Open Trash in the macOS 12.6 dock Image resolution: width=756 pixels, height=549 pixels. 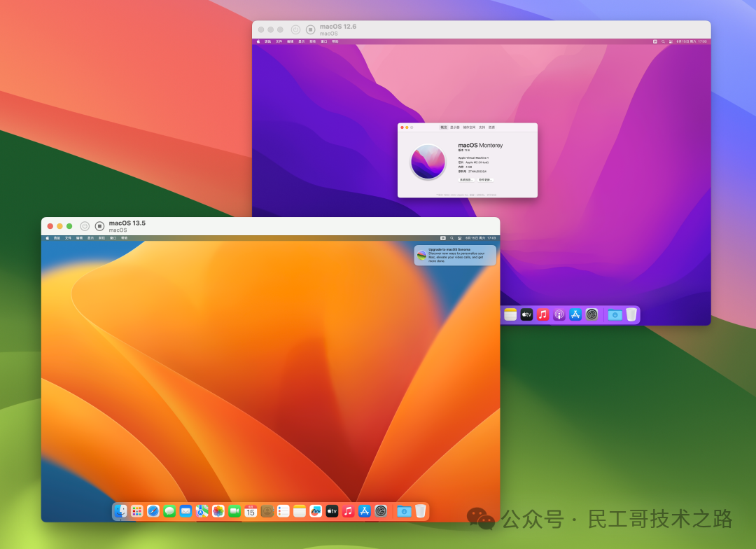click(631, 314)
